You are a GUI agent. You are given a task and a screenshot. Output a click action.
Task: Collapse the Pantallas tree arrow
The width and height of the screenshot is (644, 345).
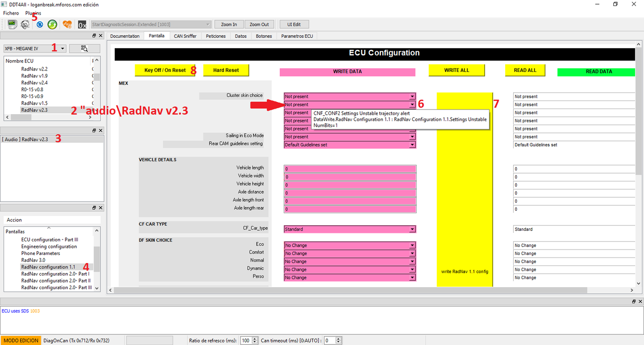click(x=49, y=228)
